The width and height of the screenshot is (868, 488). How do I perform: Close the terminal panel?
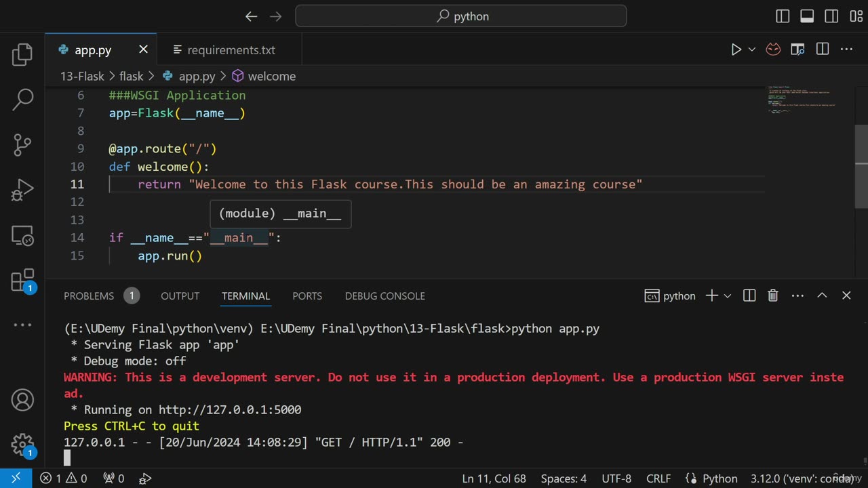click(846, 296)
